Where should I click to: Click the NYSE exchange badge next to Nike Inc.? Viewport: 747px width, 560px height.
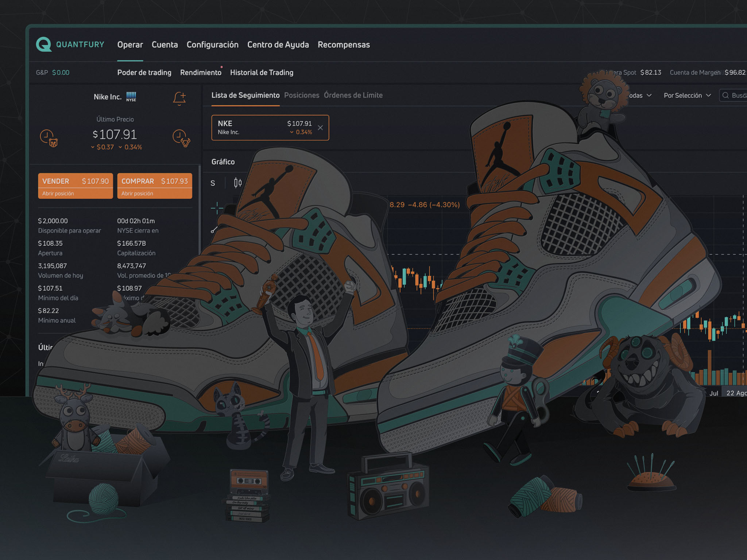131,96
